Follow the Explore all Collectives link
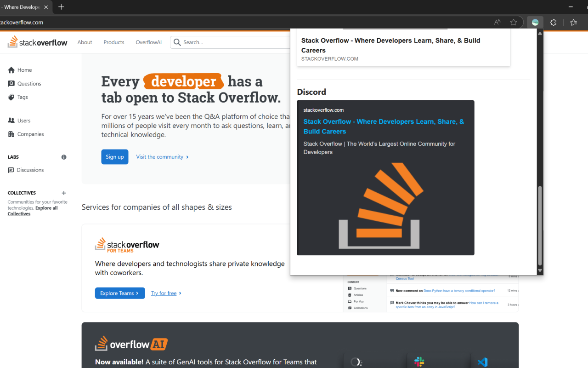The image size is (588, 368). coord(33,211)
